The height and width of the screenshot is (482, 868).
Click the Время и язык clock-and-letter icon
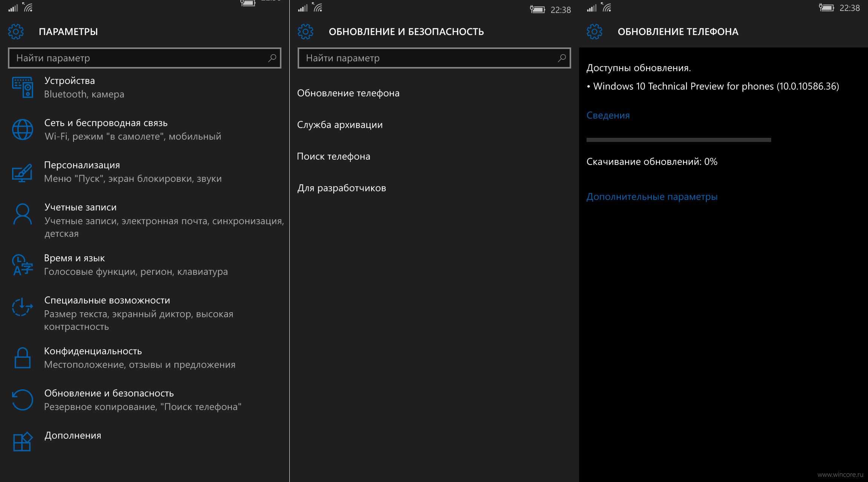pos(22,265)
